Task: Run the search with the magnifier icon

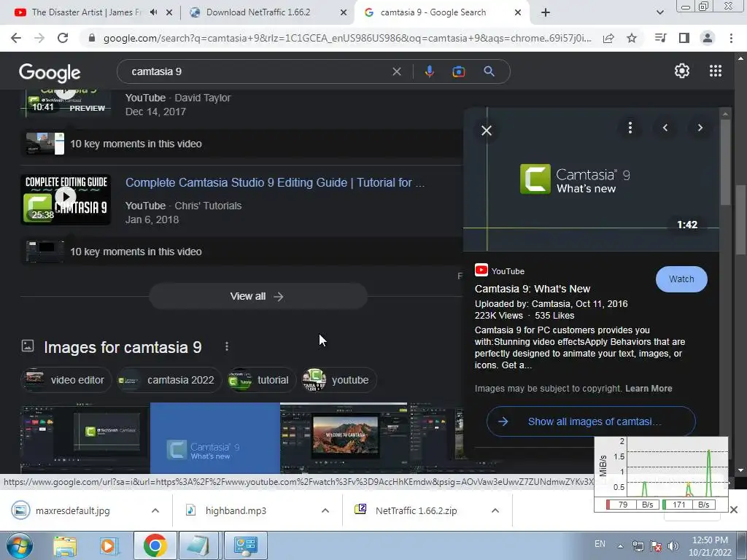Action: point(489,71)
